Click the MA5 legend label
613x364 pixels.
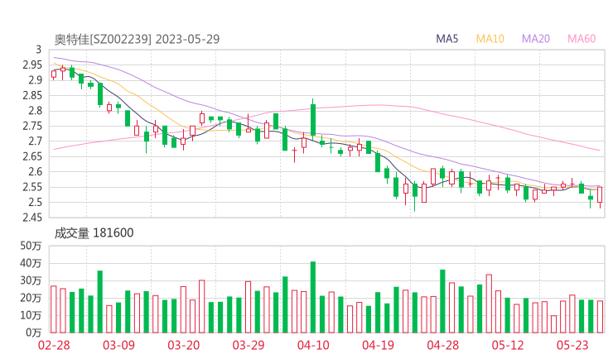tap(446, 39)
